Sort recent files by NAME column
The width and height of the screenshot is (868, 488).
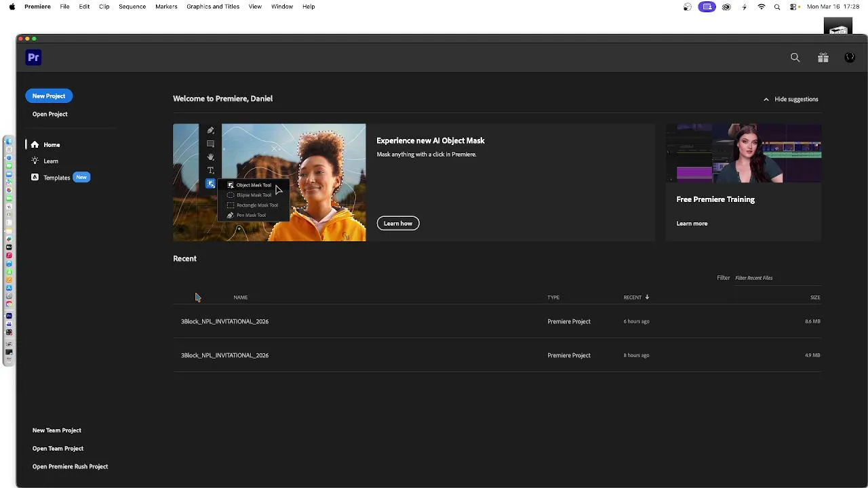240,297
